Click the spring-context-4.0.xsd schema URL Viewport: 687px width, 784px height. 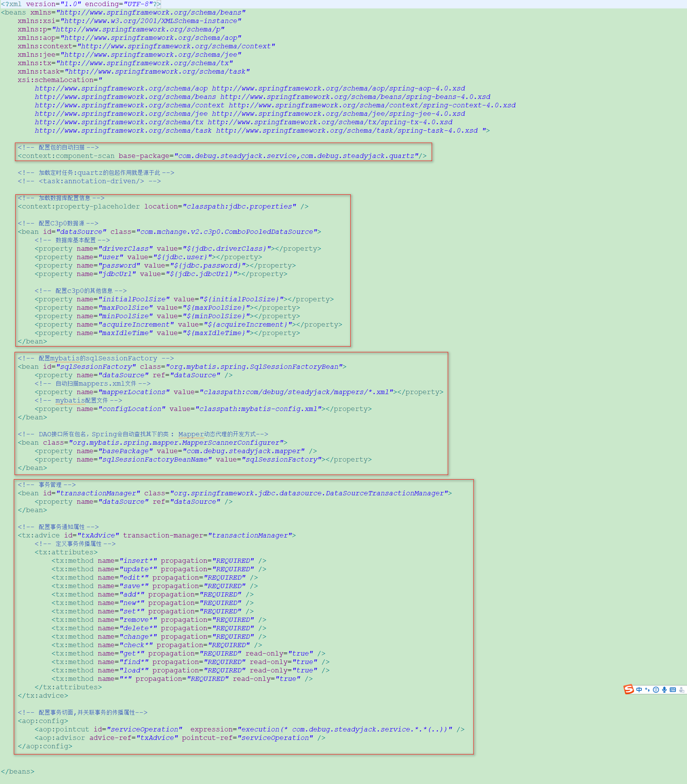coord(372,105)
